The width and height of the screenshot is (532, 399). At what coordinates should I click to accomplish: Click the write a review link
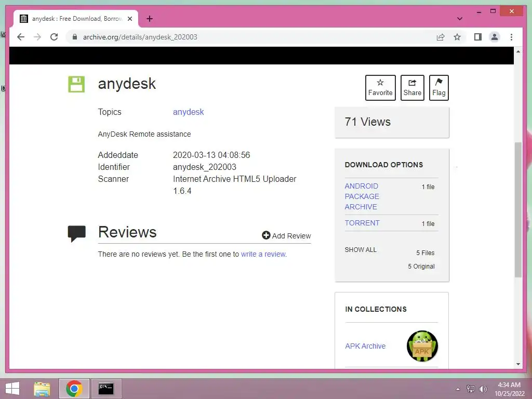tap(263, 254)
